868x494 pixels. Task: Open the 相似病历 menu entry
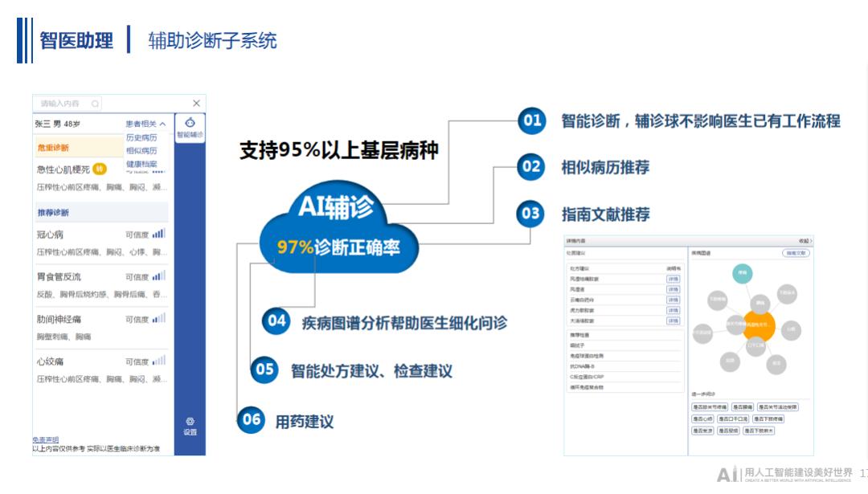click(142, 151)
